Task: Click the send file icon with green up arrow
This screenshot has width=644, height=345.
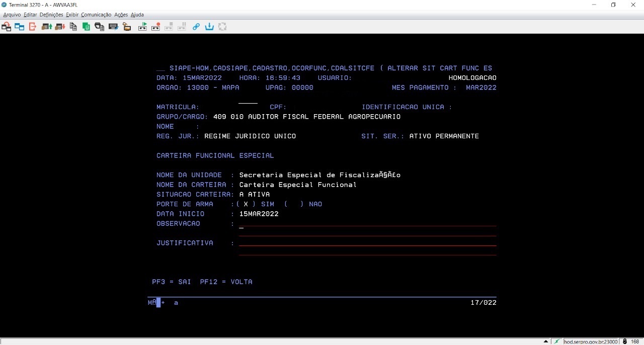Action: tap(47, 27)
